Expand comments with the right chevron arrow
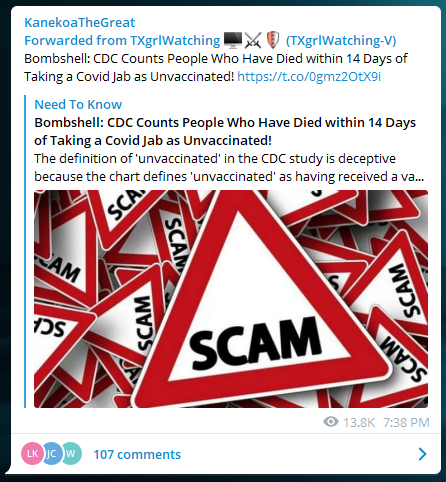Image resolution: width=446 pixels, height=482 pixels. 422,454
